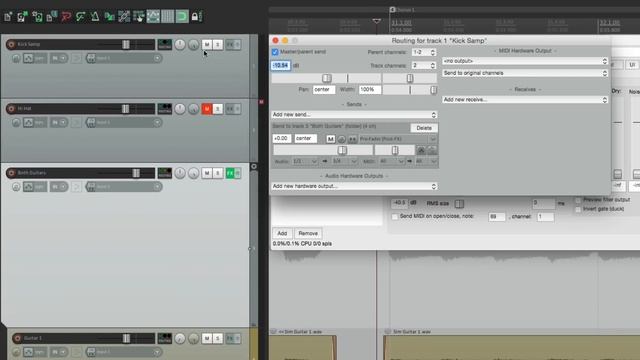Viewport: 640px width, 360px height.
Task: Toggle item grouping toolbar icon
Action: [124, 17]
